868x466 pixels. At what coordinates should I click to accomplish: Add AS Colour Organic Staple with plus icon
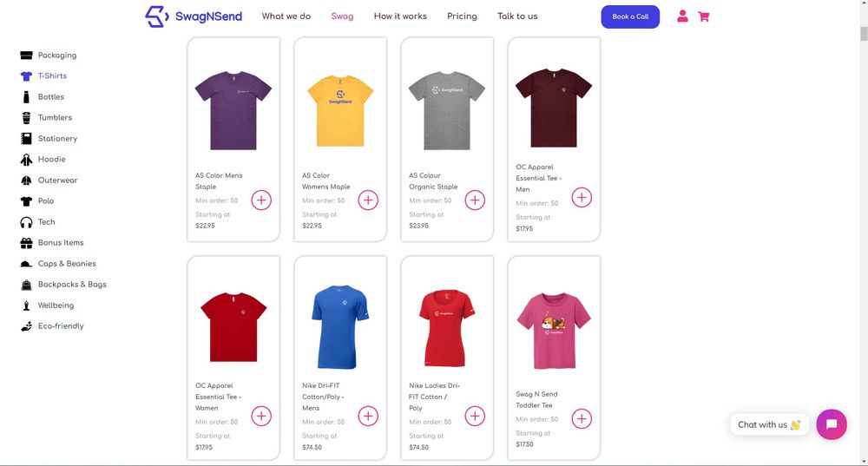tap(475, 200)
